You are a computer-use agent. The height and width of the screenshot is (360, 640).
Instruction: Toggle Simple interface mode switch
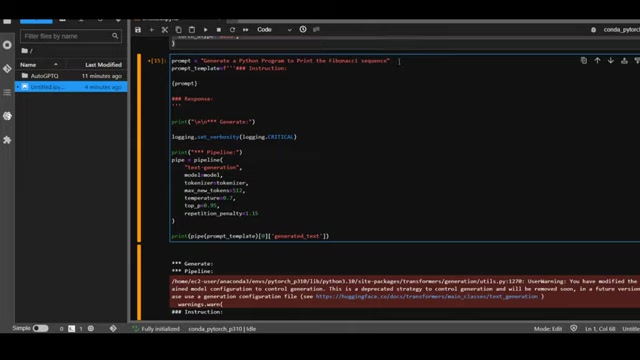(x=40, y=329)
